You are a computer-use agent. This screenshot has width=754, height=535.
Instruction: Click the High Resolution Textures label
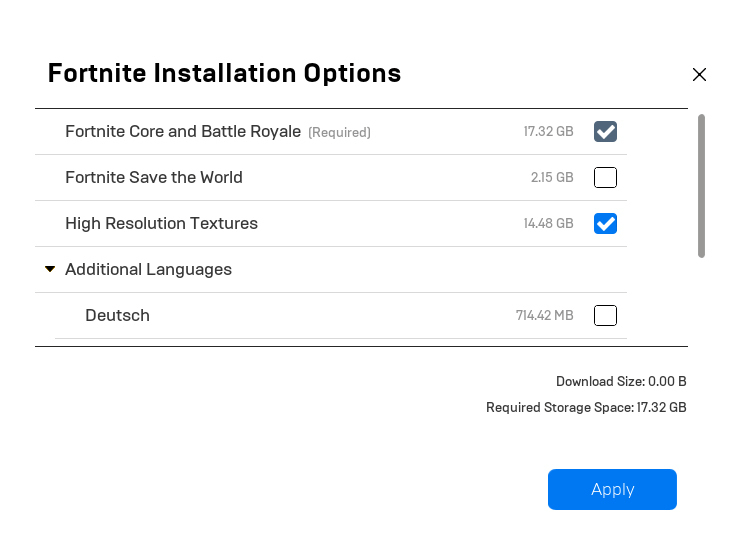click(x=161, y=224)
